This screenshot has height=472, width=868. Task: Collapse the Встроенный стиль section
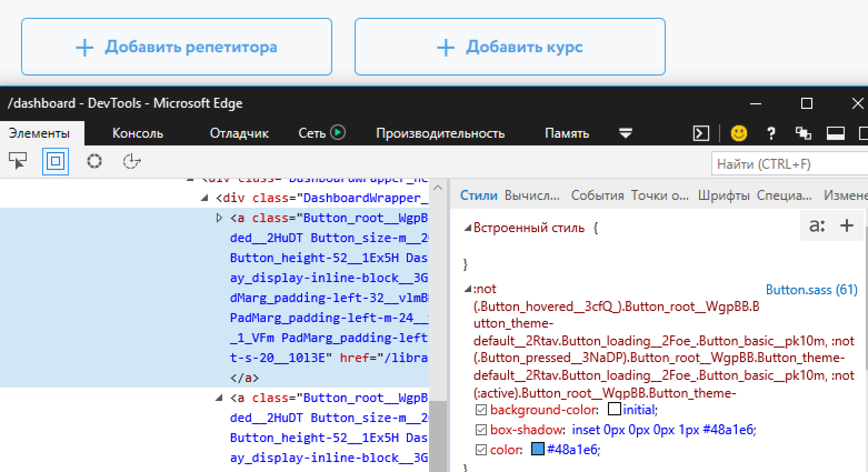(x=467, y=227)
